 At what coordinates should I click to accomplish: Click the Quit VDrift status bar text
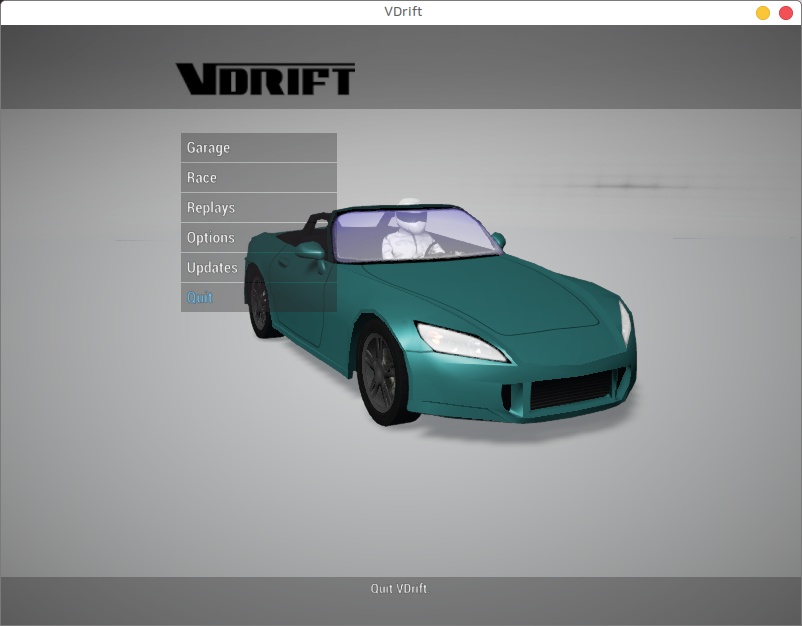[401, 589]
